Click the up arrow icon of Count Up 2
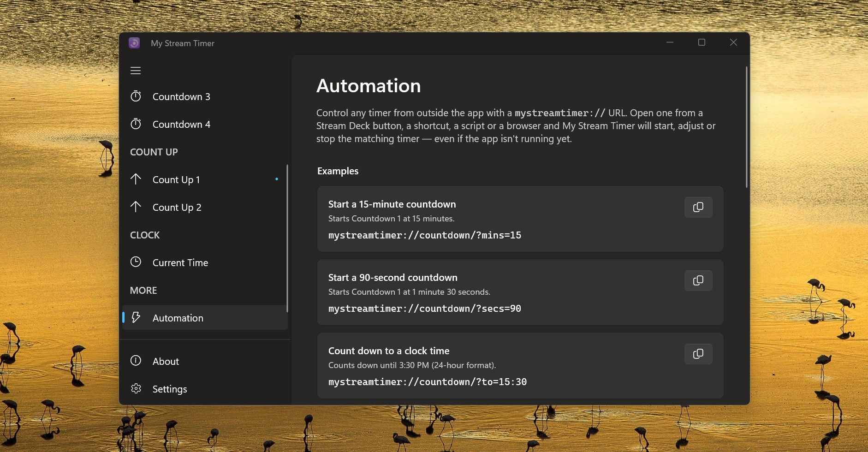This screenshot has height=452, width=868. pyautogui.click(x=136, y=207)
